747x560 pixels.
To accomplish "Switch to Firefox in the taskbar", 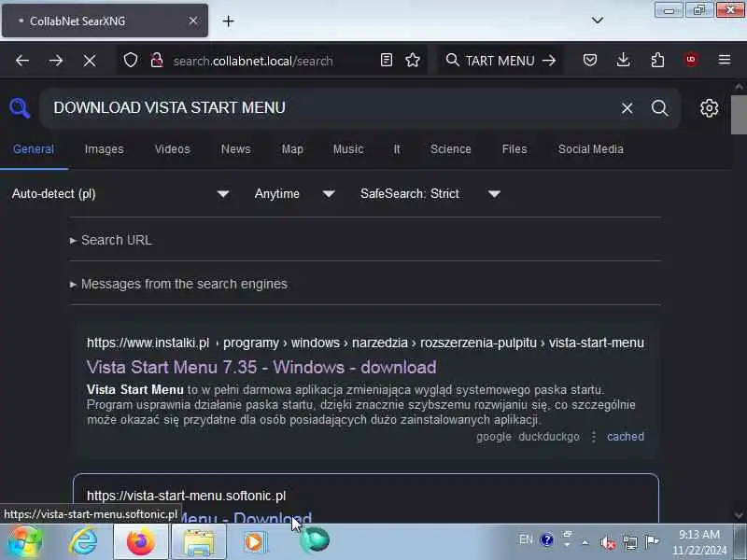I will tap(141, 541).
